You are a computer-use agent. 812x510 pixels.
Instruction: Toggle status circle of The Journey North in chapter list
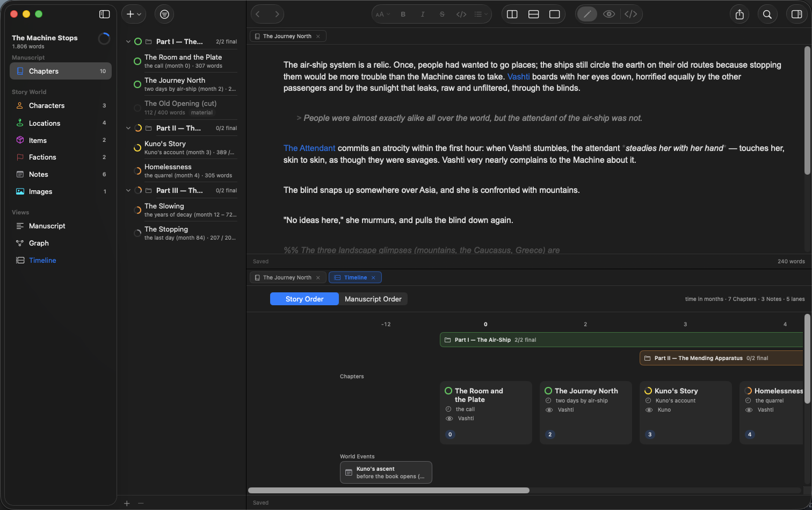pos(137,84)
